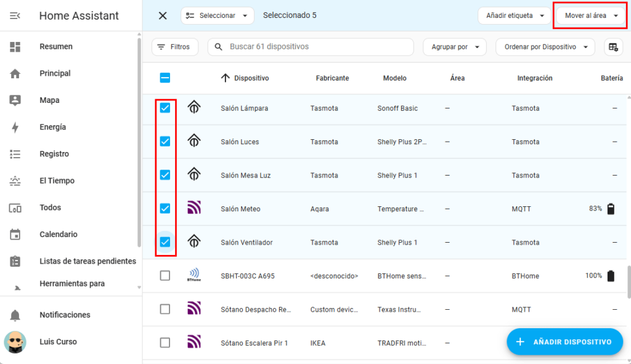631x364 pixels.
Task: Uncheck the Salón Lámpara checkbox
Action: (165, 108)
